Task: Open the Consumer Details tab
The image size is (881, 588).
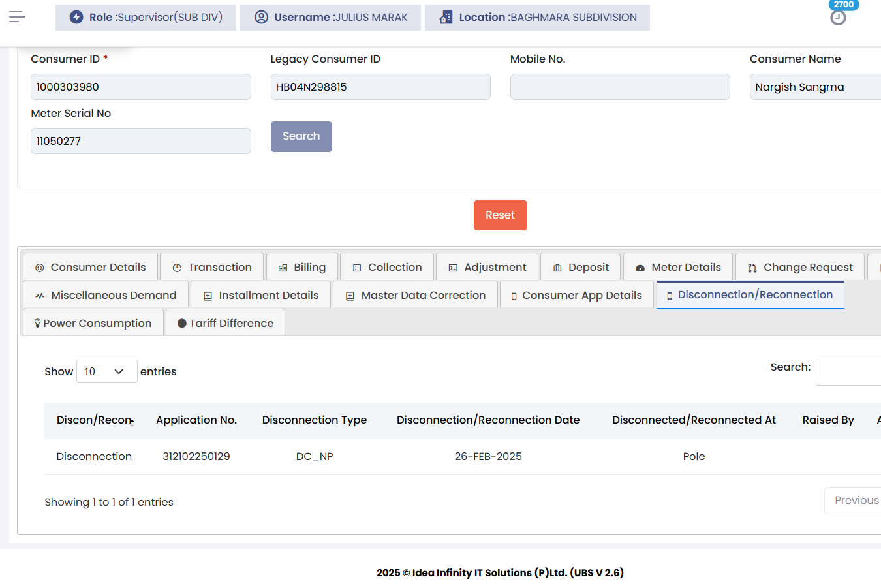Action: tap(91, 267)
